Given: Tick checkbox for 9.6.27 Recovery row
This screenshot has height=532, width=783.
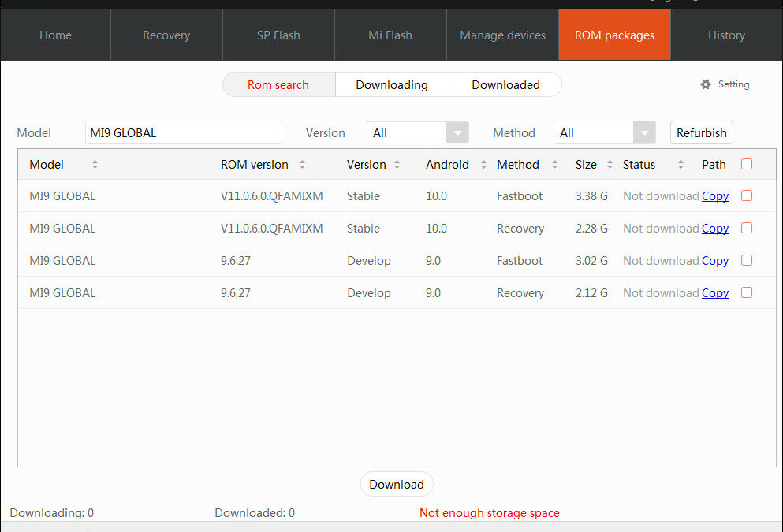Looking at the screenshot, I should 747,292.
